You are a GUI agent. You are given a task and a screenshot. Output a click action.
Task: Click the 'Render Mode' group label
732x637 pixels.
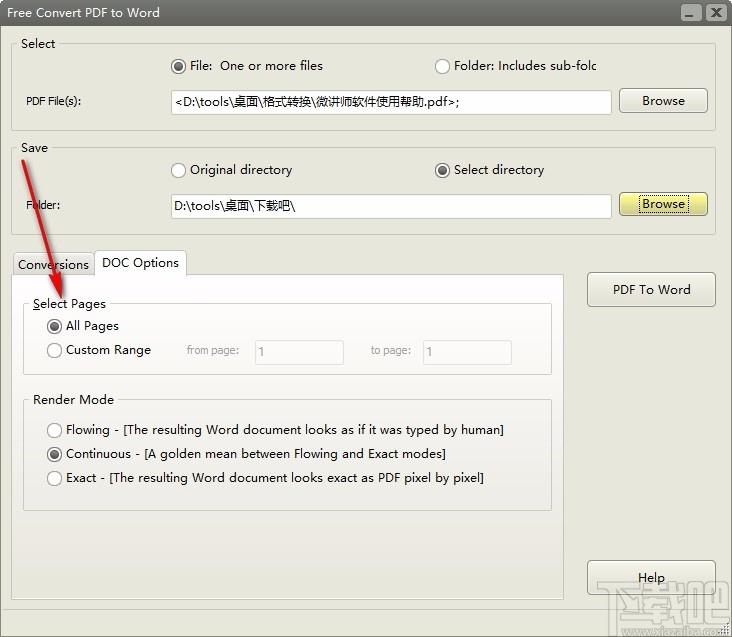click(73, 400)
